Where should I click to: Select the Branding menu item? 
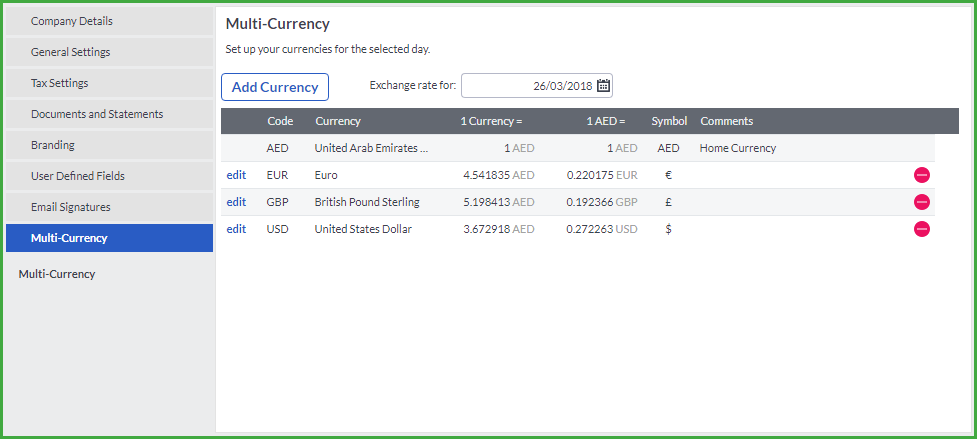click(x=109, y=145)
